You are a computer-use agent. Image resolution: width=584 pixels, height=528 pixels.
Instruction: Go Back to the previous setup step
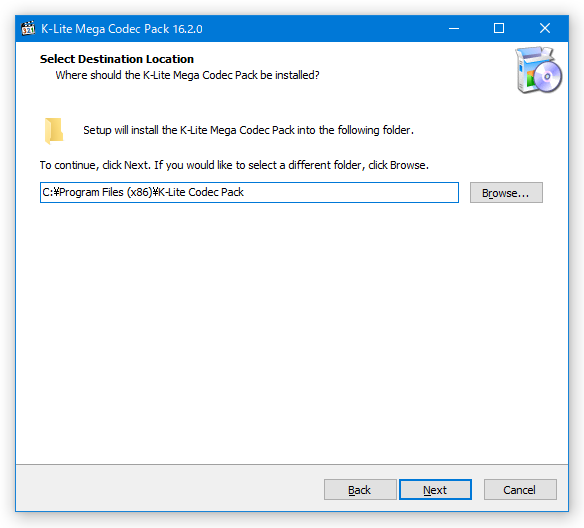(360, 490)
